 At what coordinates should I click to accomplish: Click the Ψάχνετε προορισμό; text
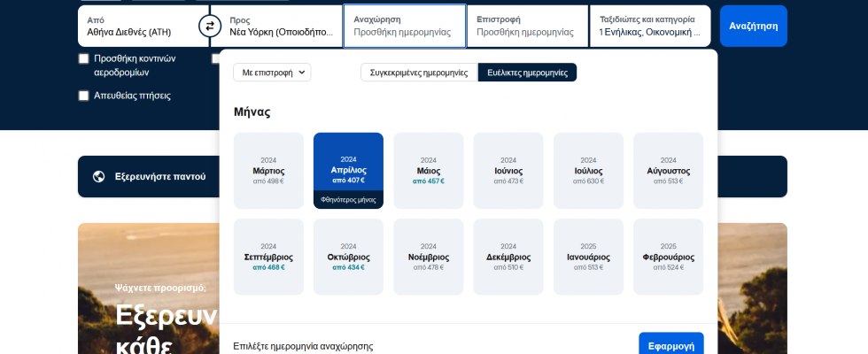pos(160,288)
